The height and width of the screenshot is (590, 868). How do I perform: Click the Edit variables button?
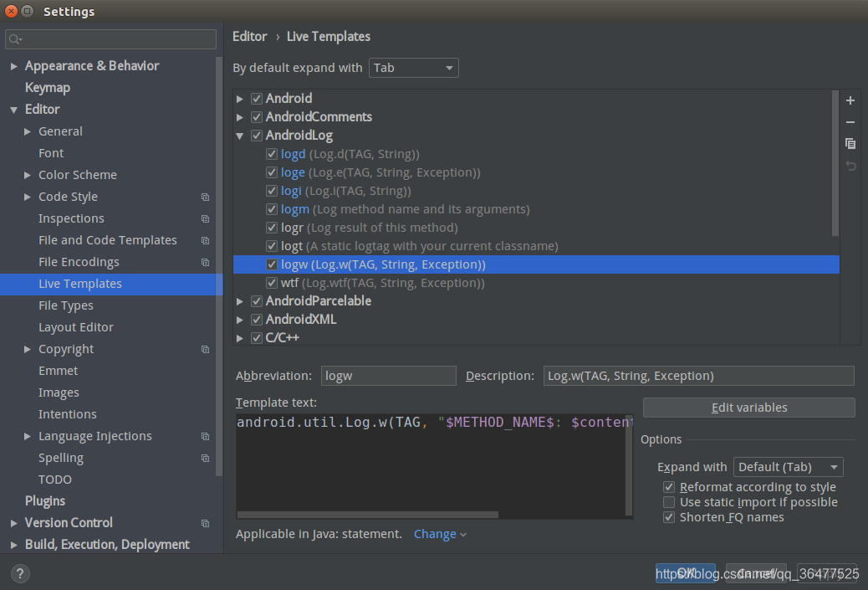(749, 408)
